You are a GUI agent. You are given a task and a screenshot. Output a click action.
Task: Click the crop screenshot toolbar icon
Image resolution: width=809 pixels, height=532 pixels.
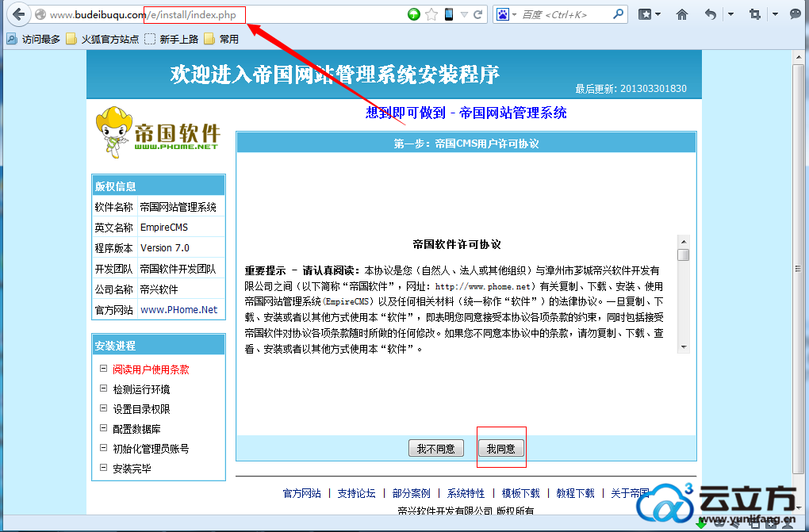[x=755, y=14]
